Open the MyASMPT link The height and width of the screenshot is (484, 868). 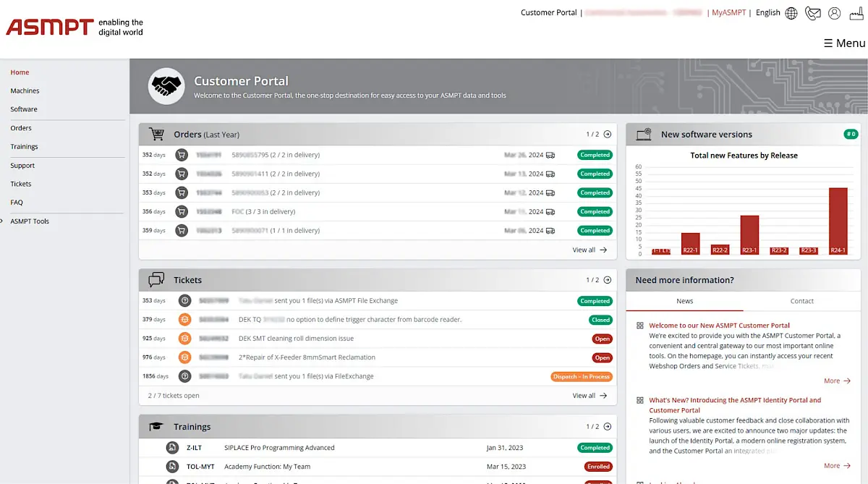(x=728, y=13)
